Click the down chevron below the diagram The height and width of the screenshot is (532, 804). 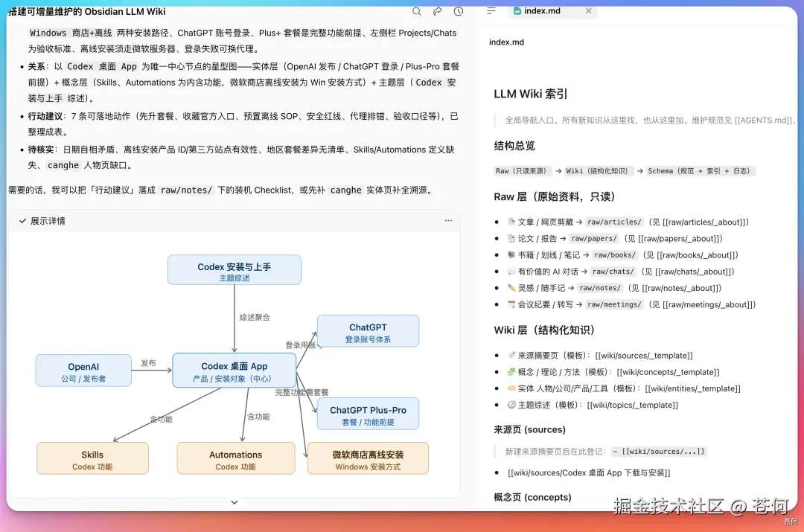[234, 502]
